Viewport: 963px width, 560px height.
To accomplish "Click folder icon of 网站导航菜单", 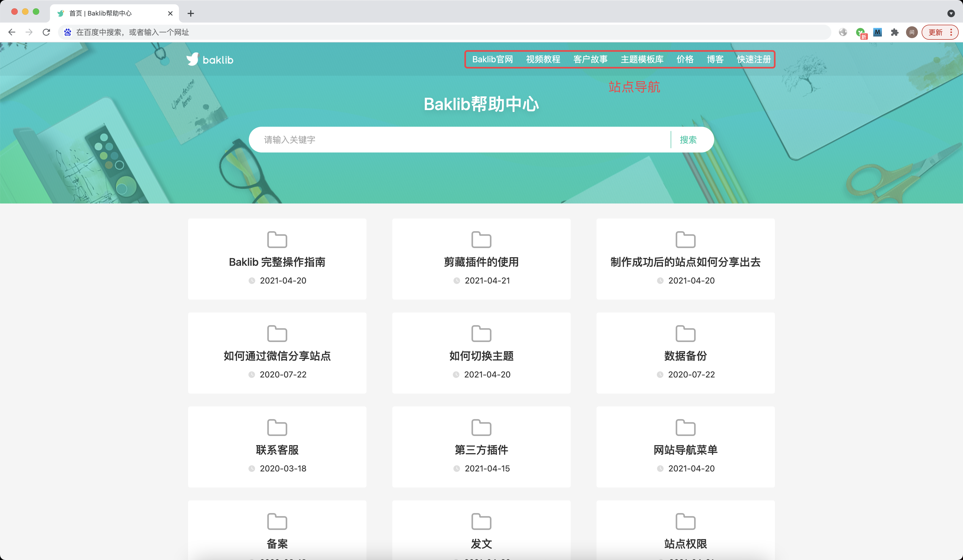I will 685,427.
